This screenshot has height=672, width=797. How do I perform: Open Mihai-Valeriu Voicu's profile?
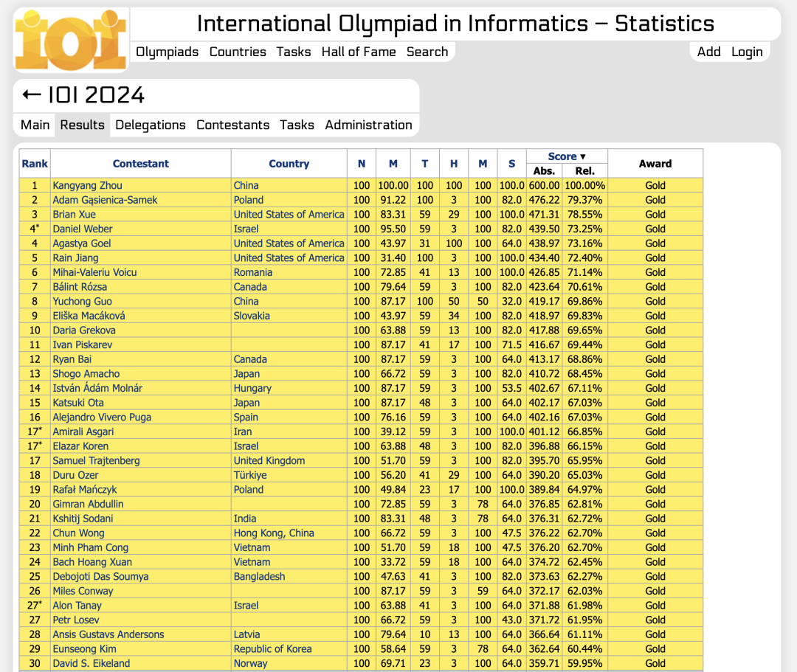tap(95, 272)
